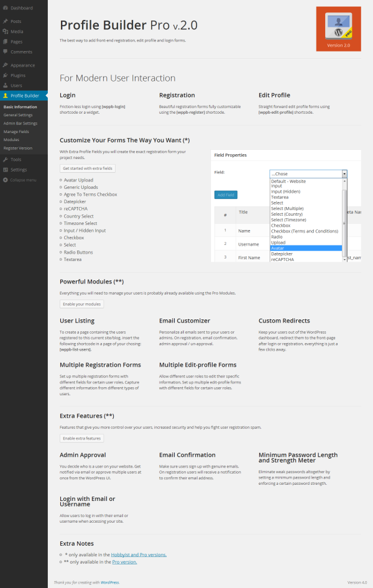This screenshot has height=588, width=373.
Task: Select Select (Timezone) option
Action: tap(288, 220)
